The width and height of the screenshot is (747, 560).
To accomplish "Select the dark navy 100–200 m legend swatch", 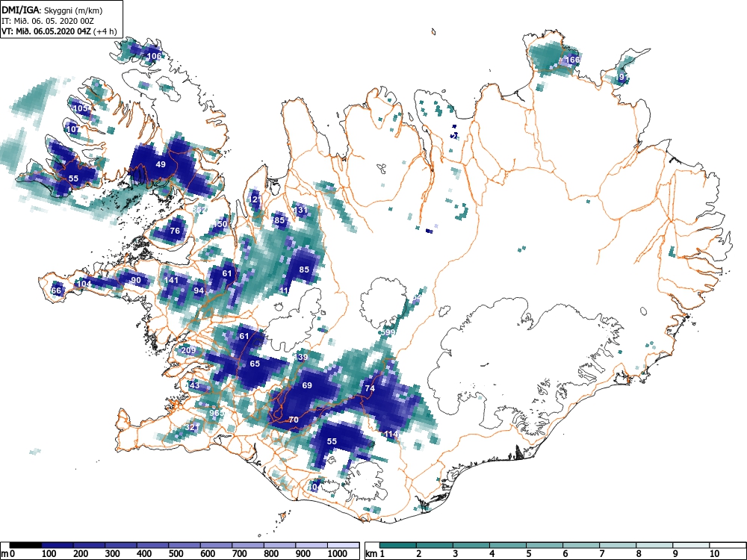I will [58, 545].
